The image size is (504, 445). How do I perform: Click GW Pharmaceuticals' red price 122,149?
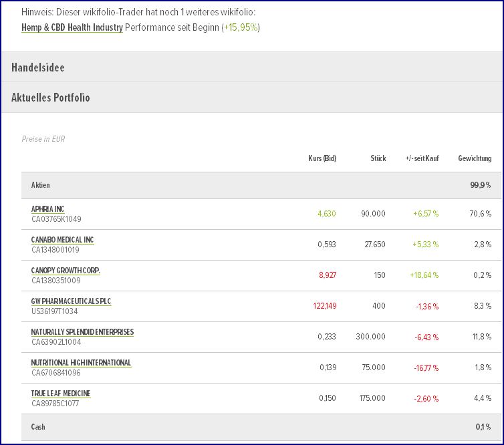(x=324, y=306)
